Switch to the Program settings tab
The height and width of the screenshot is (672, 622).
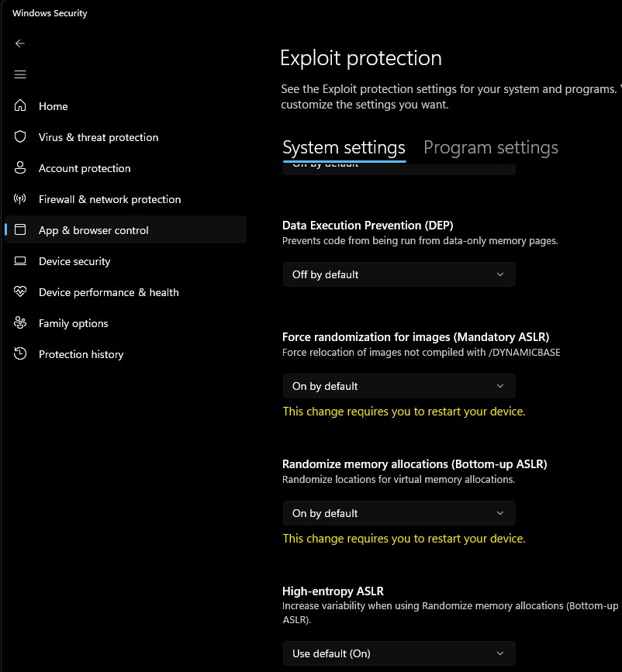click(x=490, y=147)
